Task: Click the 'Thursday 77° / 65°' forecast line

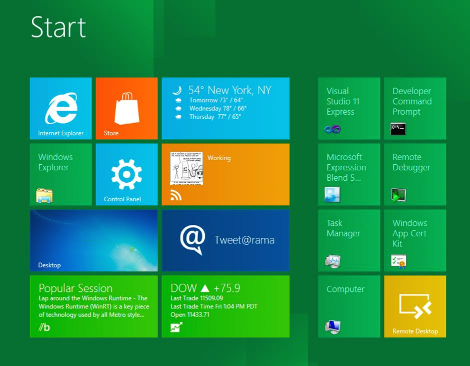Action: 215,117
